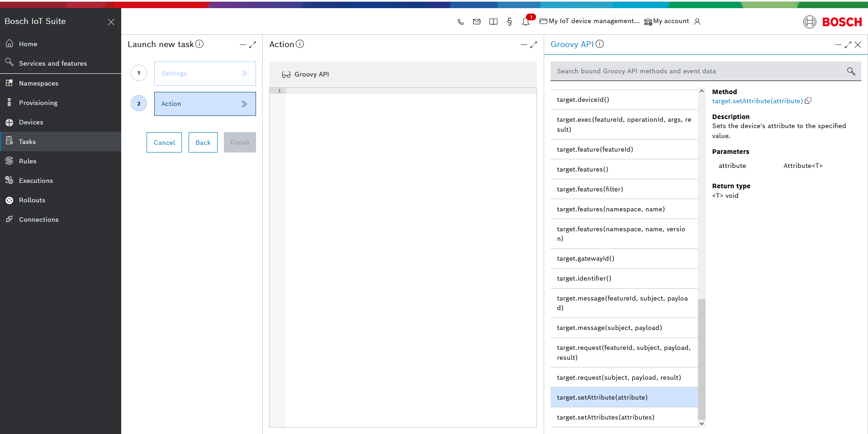Click the Cancel button
The height and width of the screenshot is (434, 868).
click(x=164, y=143)
